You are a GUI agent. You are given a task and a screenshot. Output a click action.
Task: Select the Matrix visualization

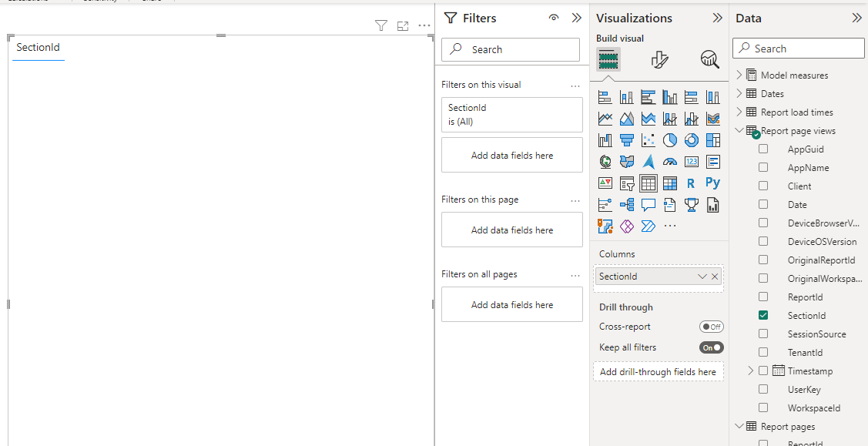pyautogui.click(x=670, y=183)
